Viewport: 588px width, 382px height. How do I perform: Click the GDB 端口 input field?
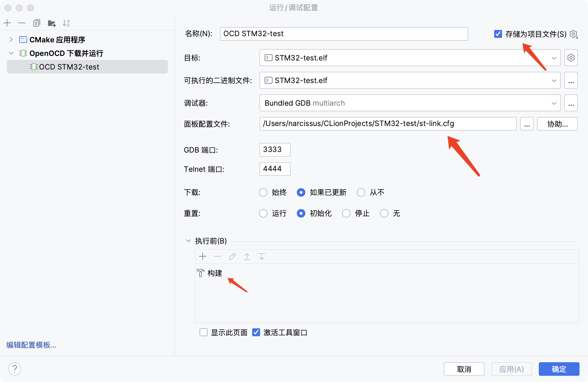(x=274, y=149)
